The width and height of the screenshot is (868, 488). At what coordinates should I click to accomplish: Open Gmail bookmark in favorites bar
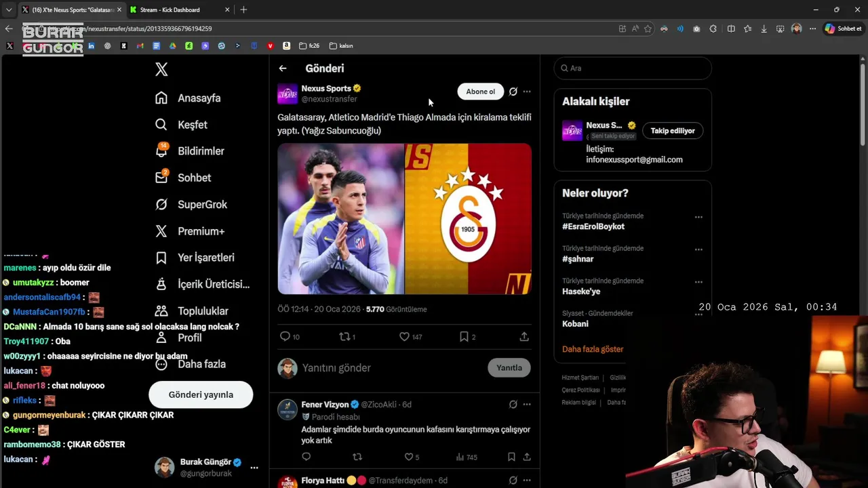pyautogui.click(x=140, y=46)
